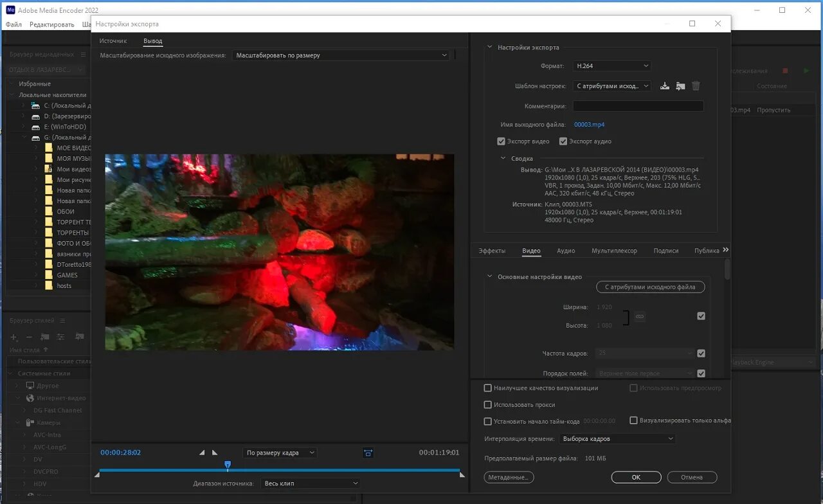The image size is (823, 504).
Task: Show more tabs with double-arrow icon
Action: (x=726, y=250)
